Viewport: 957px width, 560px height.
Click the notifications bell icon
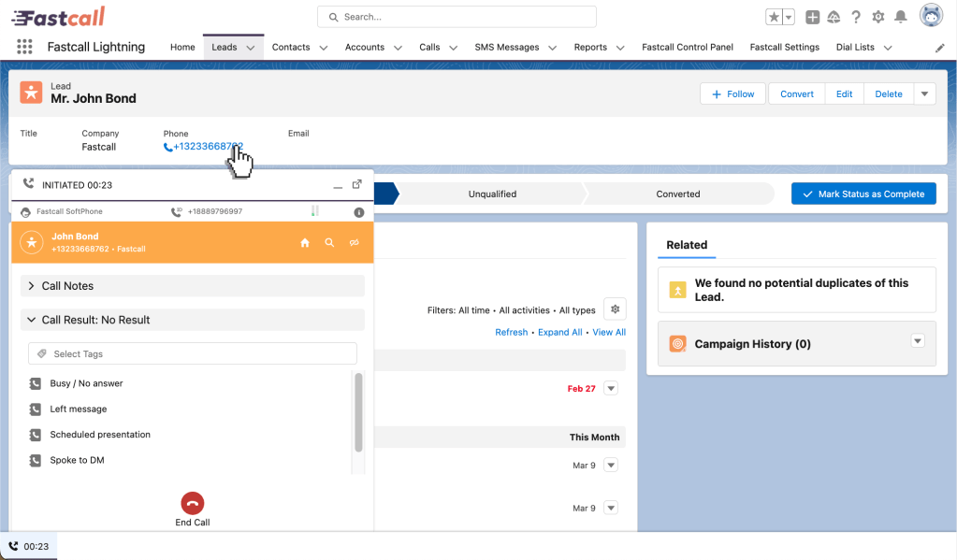(x=901, y=17)
